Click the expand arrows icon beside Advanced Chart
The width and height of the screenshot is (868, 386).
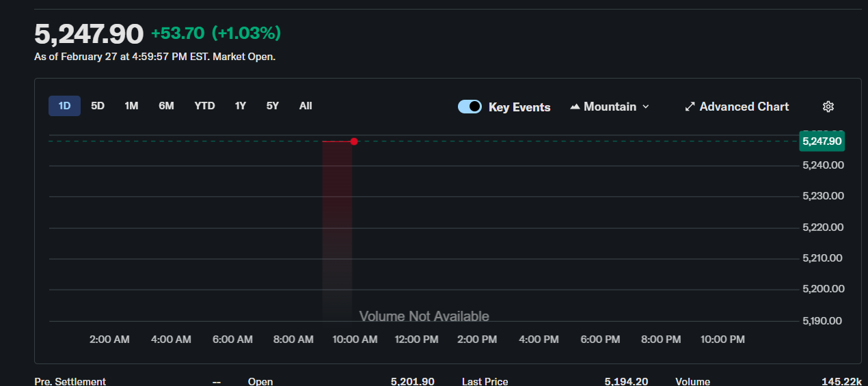(x=690, y=107)
